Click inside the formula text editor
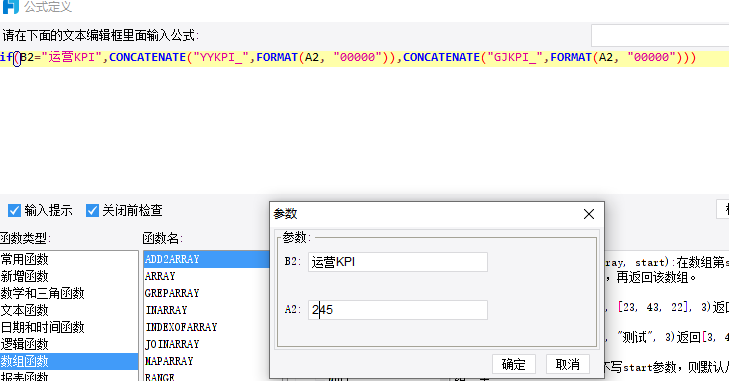Viewport: 729px width, 381px height. point(364,121)
